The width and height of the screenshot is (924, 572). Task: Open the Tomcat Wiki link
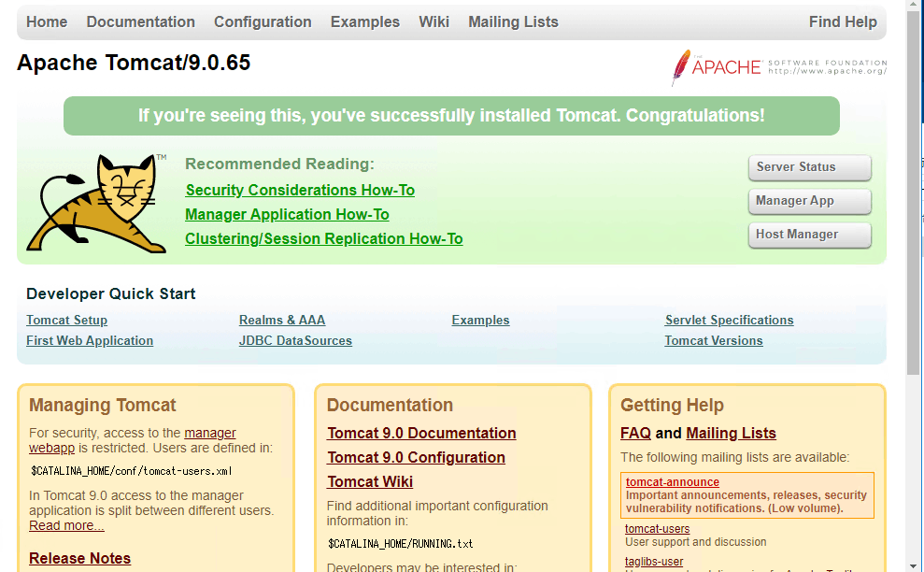coord(370,481)
